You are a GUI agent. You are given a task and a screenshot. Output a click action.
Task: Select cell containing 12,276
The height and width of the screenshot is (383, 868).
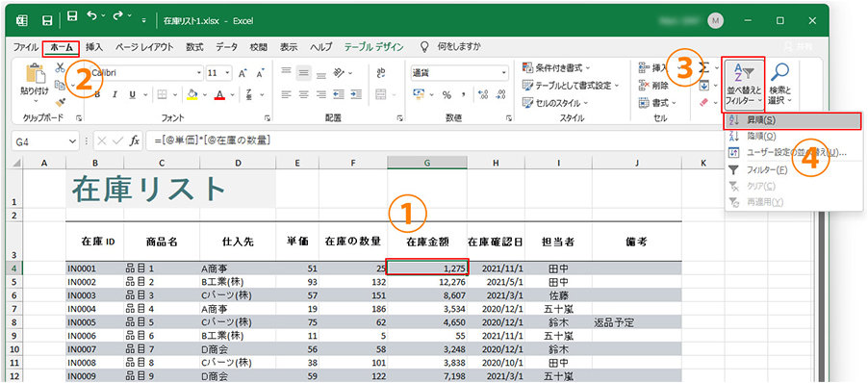tap(427, 282)
